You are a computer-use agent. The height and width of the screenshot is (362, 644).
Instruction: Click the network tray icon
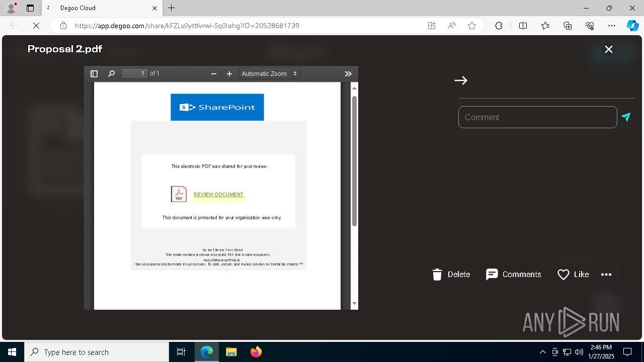click(x=567, y=352)
